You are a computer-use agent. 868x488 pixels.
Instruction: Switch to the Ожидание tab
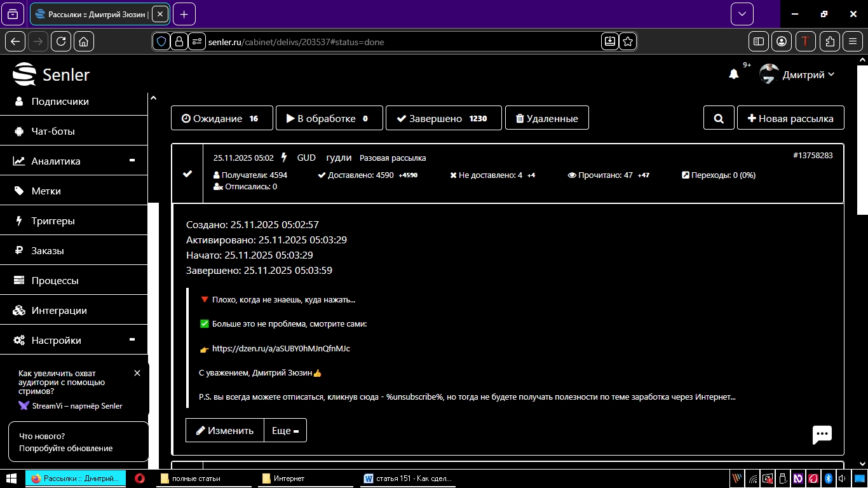pyautogui.click(x=222, y=118)
